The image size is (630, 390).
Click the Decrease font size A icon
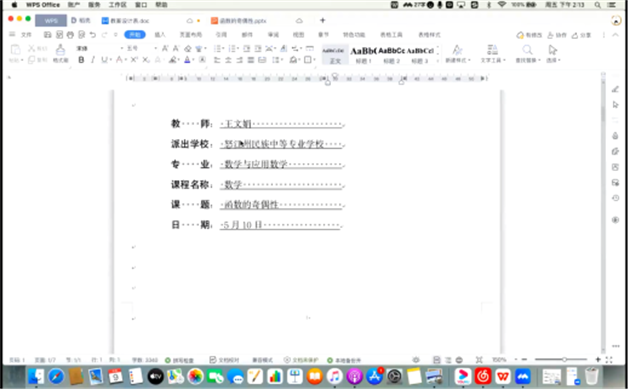click(x=176, y=49)
